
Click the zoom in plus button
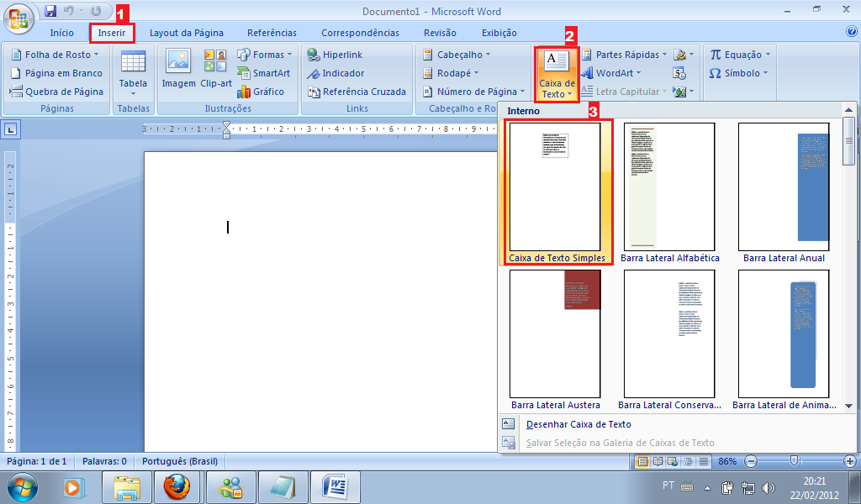pos(849,461)
